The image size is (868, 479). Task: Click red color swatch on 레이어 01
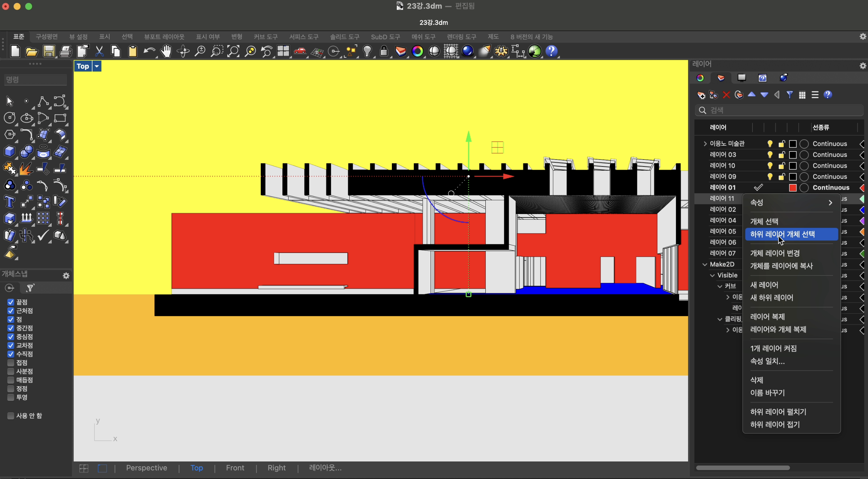pyautogui.click(x=793, y=187)
